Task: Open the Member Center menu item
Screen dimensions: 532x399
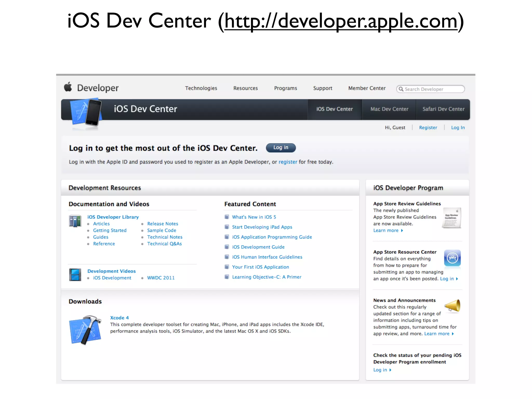Action: pos(367,88)
